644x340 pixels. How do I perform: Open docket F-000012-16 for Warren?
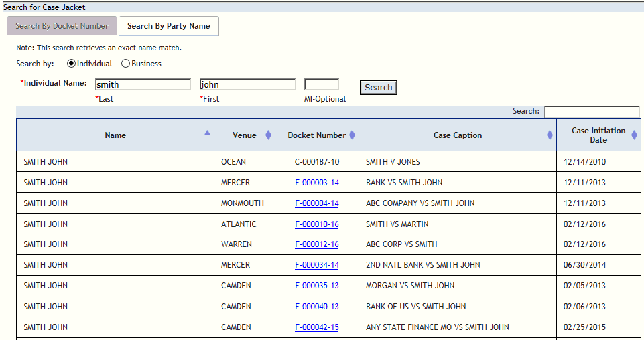(x=316, y=244)
